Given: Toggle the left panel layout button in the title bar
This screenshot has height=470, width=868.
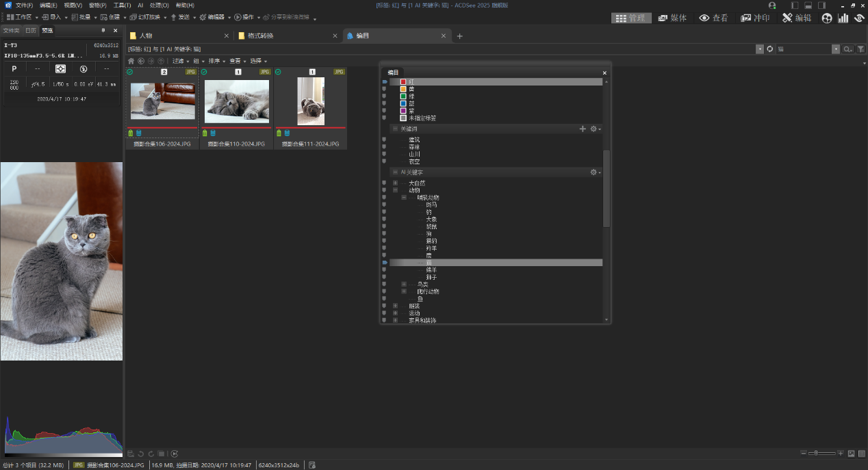Looking at the screenshot, I should 794,5.
